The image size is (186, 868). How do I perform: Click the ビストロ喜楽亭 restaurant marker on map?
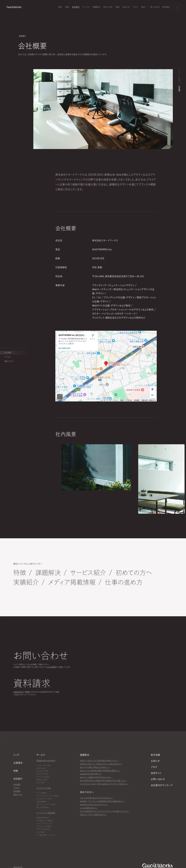click(x=101, y=369)
